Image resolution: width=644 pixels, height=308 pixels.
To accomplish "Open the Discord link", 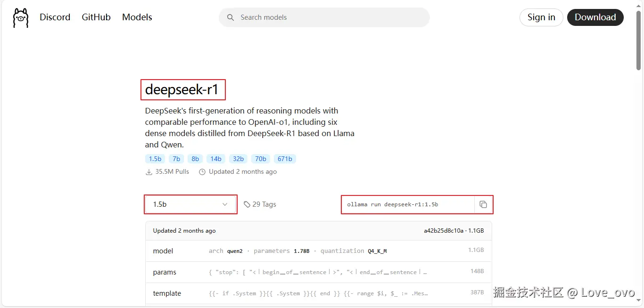I will tap(55, 17).
